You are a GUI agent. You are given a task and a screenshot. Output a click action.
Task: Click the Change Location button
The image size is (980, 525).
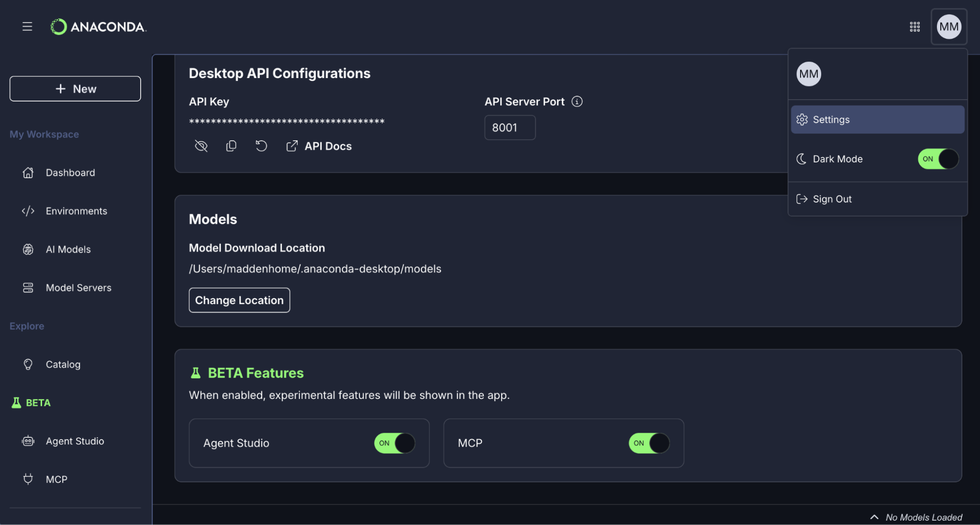pos(239,300)
